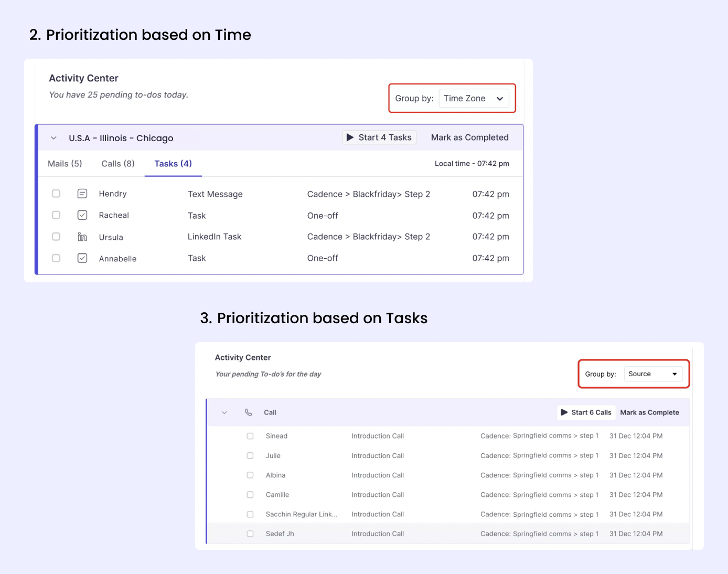The image size is (728, 574).
Task: Open the Calls (8) tab
Action: pos(117,163)
